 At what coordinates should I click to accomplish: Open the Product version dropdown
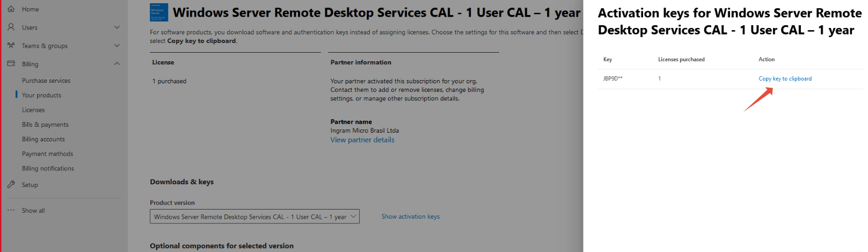pyautogui.click(x=254, y=217)
